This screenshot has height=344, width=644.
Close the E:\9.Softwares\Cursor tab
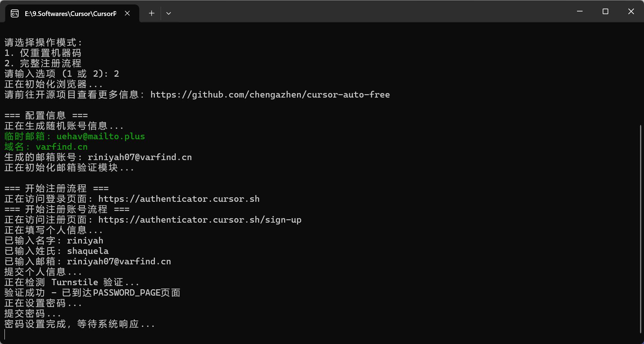[x=127, y=13]
